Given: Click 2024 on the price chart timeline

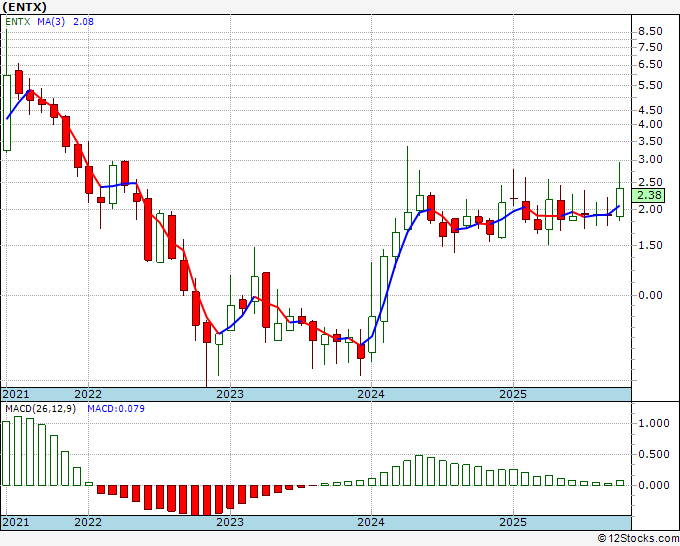Looking at the screenshot, I should (371, 394).
